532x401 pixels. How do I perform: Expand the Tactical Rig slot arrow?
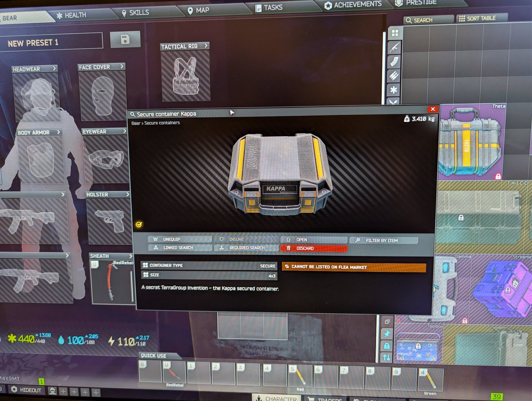205,46
